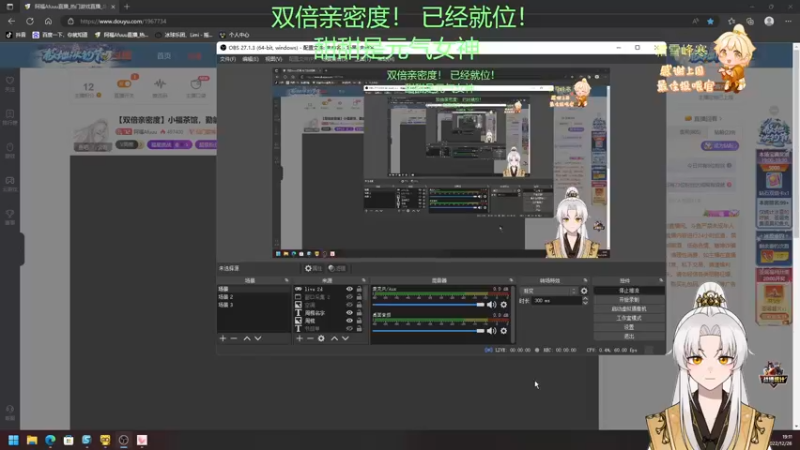Add a new source with the plus icon
The height and width of the screenshot is (450, 800).
299,338
